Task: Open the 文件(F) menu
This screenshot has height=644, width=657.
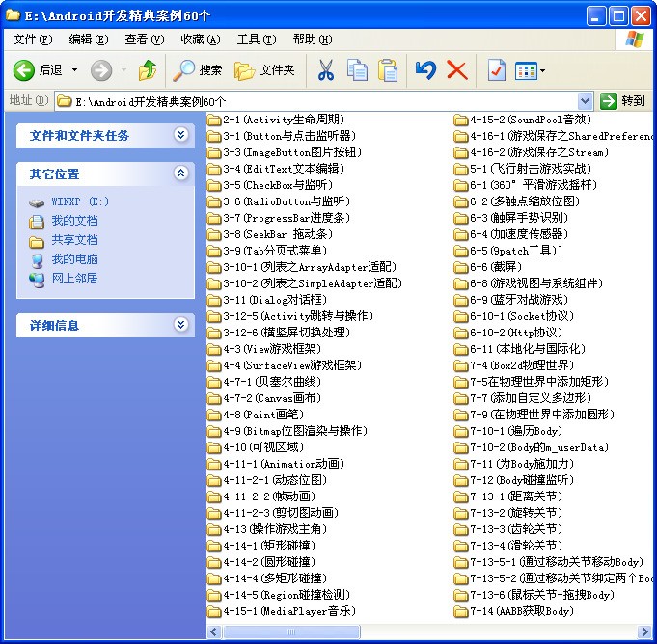Action: tap(32, 40)
